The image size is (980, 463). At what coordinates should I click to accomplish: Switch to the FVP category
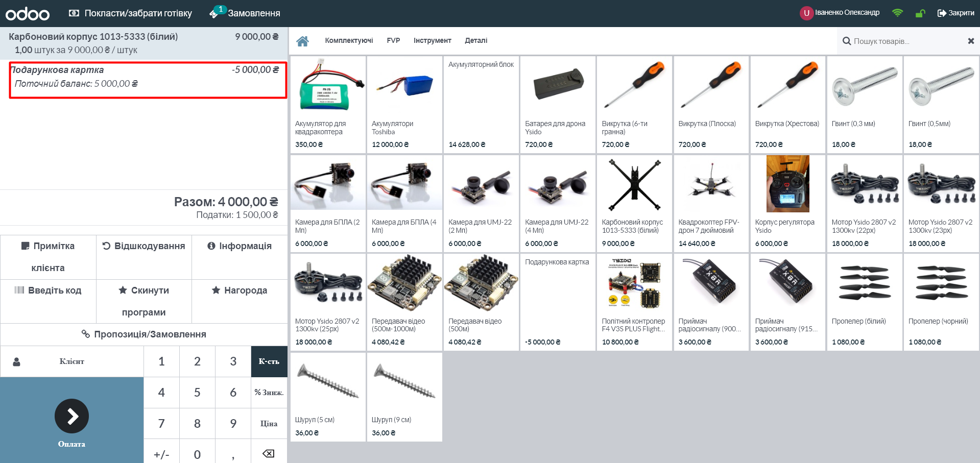point(393,41)
